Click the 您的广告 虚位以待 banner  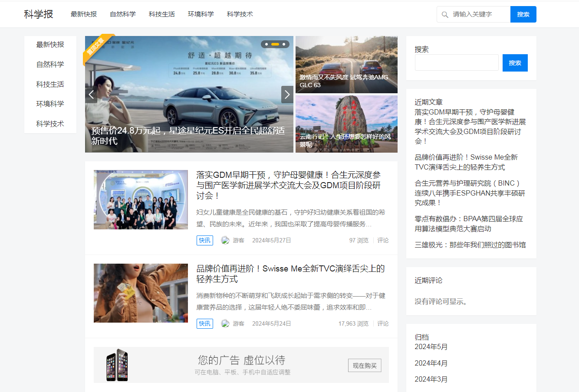pos(241,365)
